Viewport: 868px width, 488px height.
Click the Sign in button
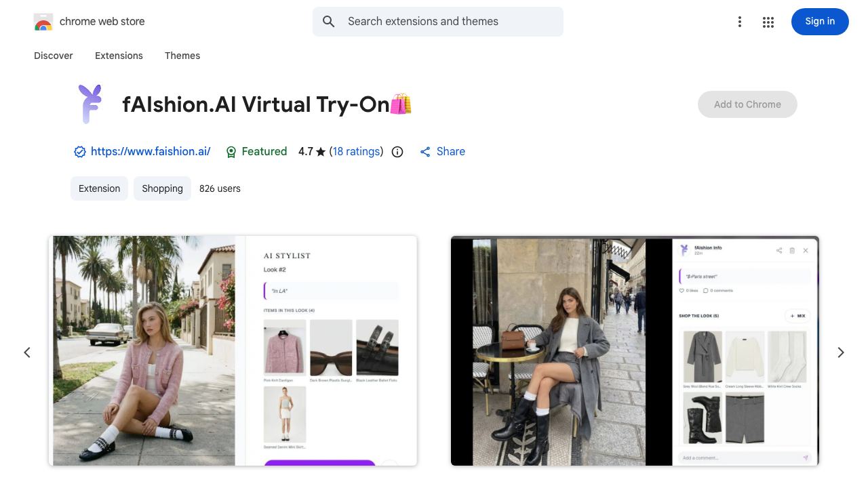pyautogui.click(x=820, y=22)
